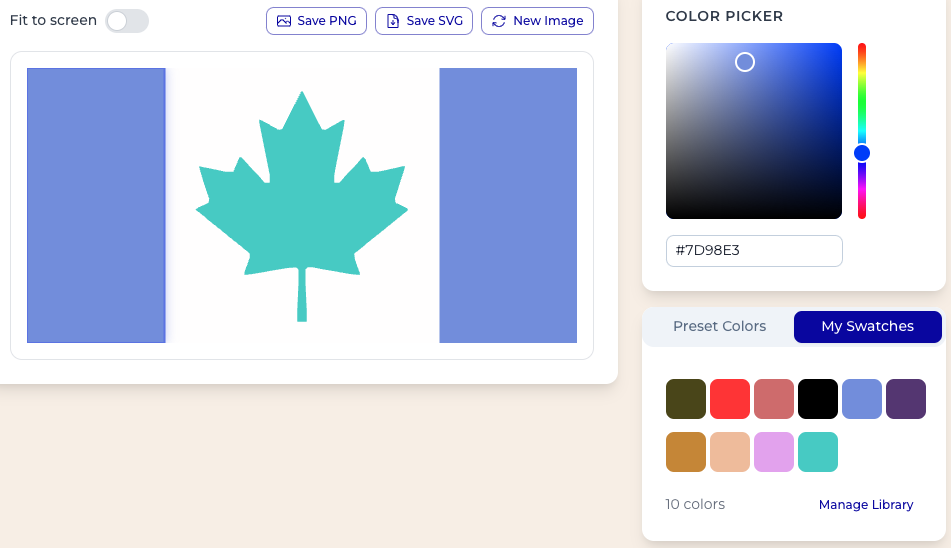This screenshot has height=548, width=951.
Task: Click the file download icon in Save SVG
Action: [x=393, y=21]
